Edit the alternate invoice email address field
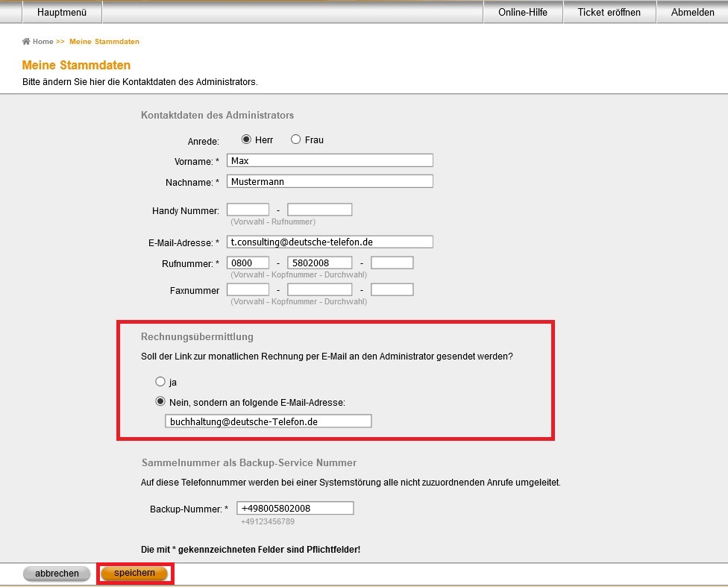 pos(268,421)
